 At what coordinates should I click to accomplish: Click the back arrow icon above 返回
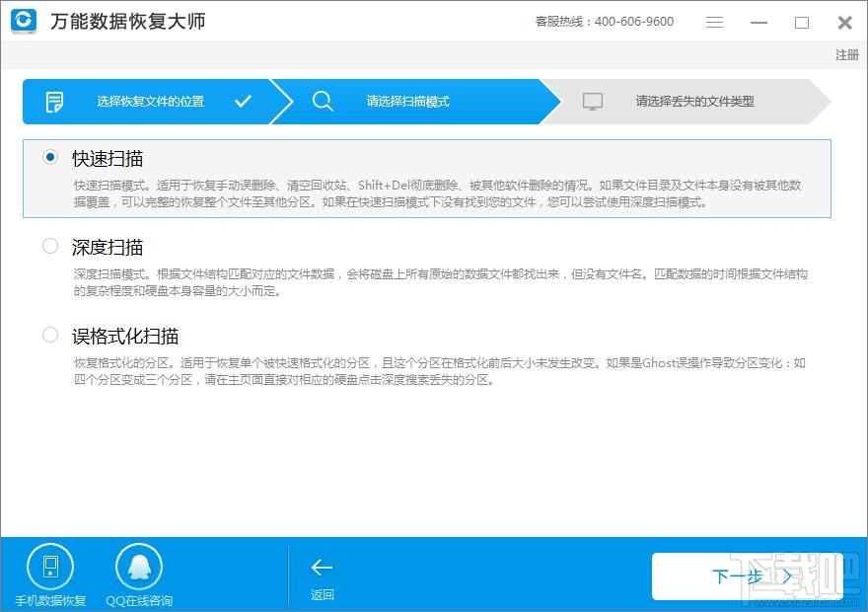(x=322, y=568)
